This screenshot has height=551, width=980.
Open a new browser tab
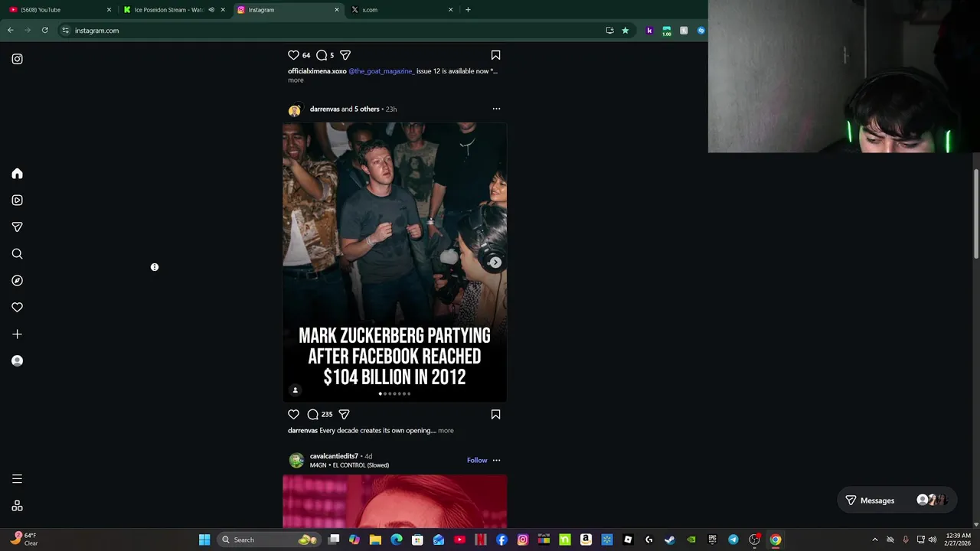point(468,10)
